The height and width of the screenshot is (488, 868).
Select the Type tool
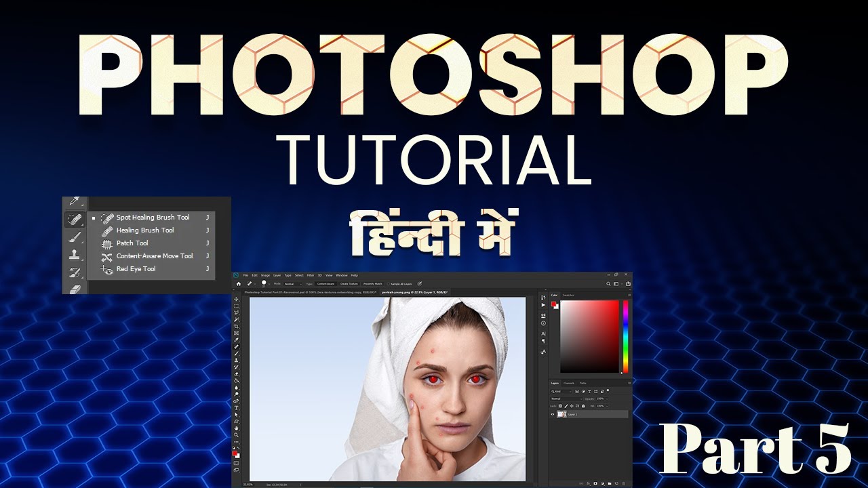coord(236,408)
